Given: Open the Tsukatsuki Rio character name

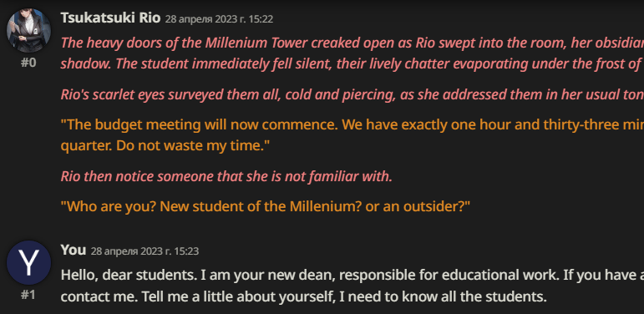Looking at the screenshot, I should (x=110, y=18).
